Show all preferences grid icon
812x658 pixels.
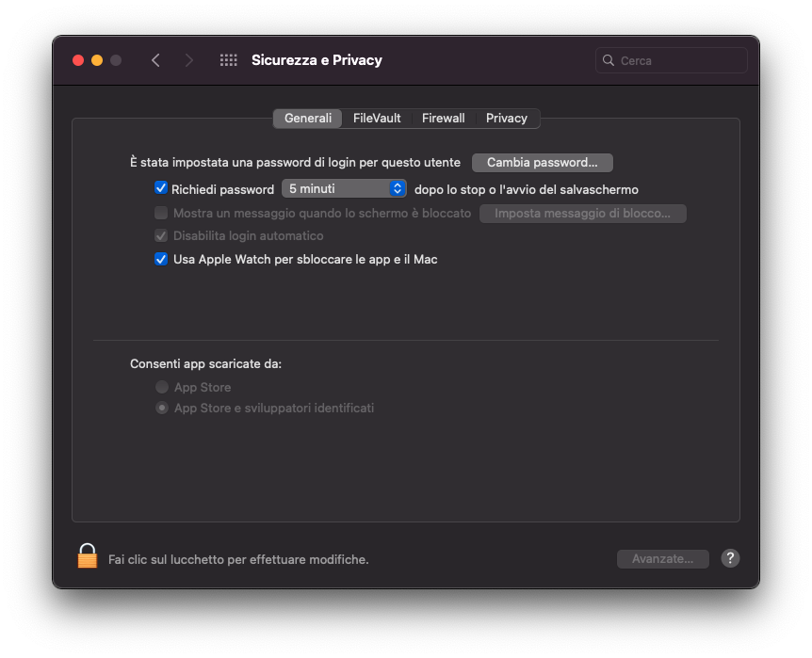[228, 60]
